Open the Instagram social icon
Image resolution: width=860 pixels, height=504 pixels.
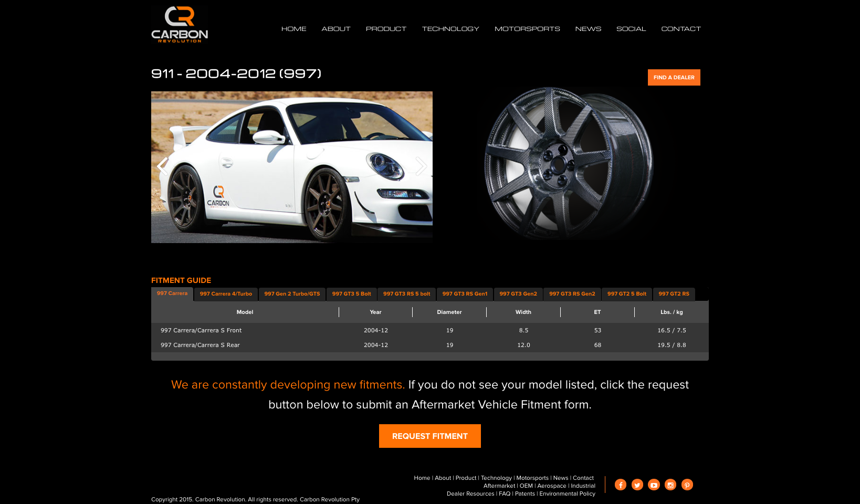(670, 485)
